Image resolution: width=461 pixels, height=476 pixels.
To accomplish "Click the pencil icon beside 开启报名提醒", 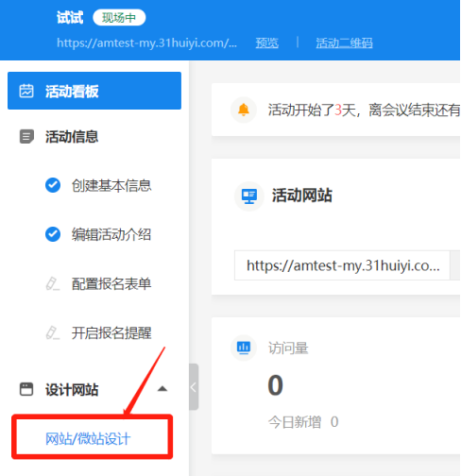I will click(x=53, y=332).
